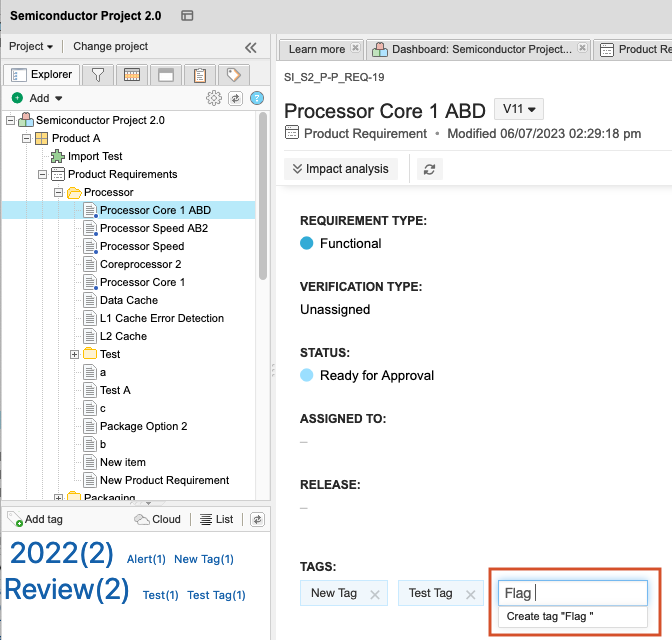Switch tag view to List

217,519
